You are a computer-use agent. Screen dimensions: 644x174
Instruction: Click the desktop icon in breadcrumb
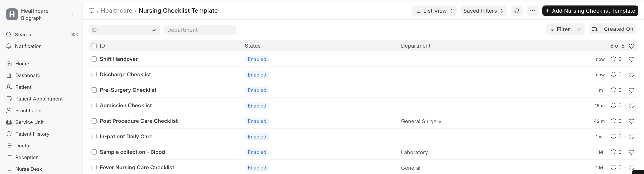pos(92,11)
